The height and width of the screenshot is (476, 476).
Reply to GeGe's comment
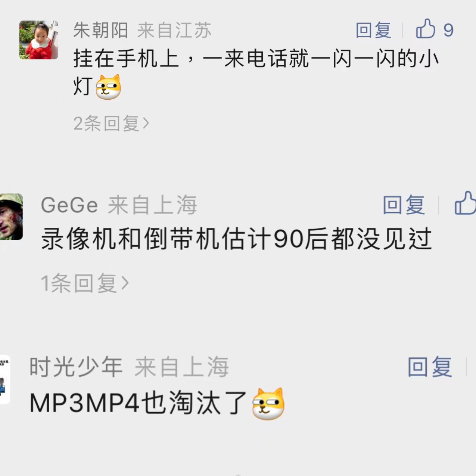click(x=404, y=205)
